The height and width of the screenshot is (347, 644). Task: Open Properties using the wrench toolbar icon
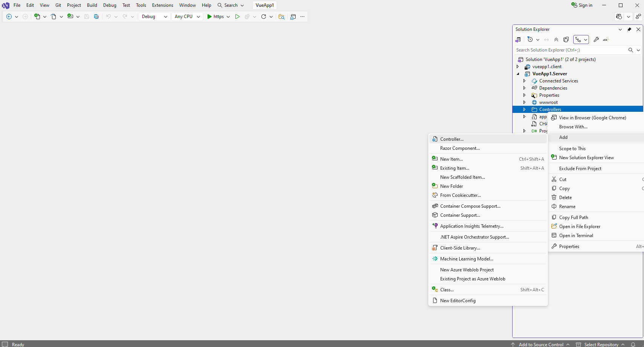(x=596, y=40)
